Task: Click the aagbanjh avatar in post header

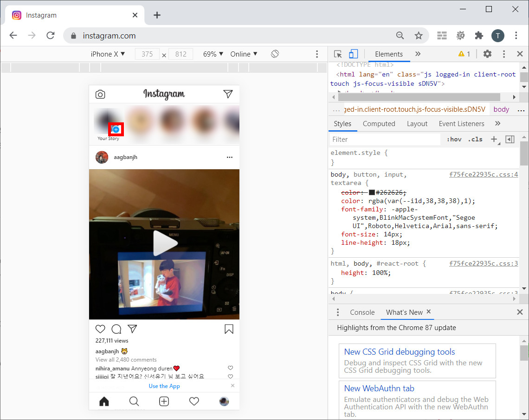Action: (102, 157)
